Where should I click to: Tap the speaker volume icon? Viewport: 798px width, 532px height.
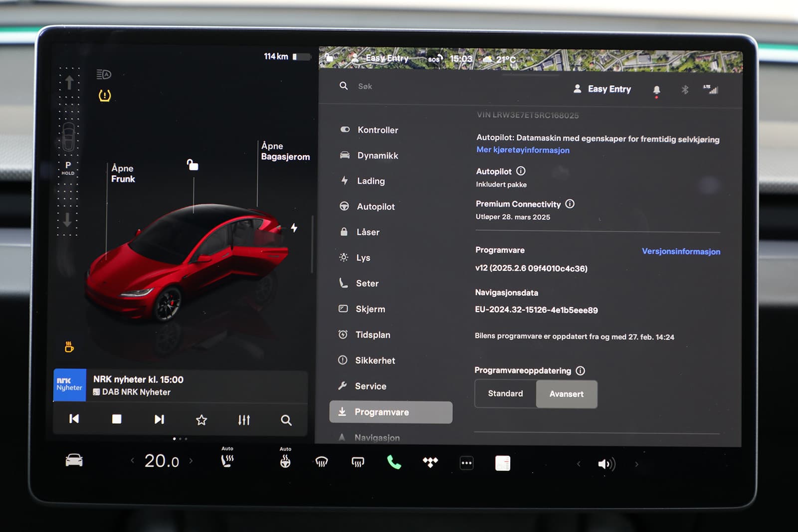point(606,464)
